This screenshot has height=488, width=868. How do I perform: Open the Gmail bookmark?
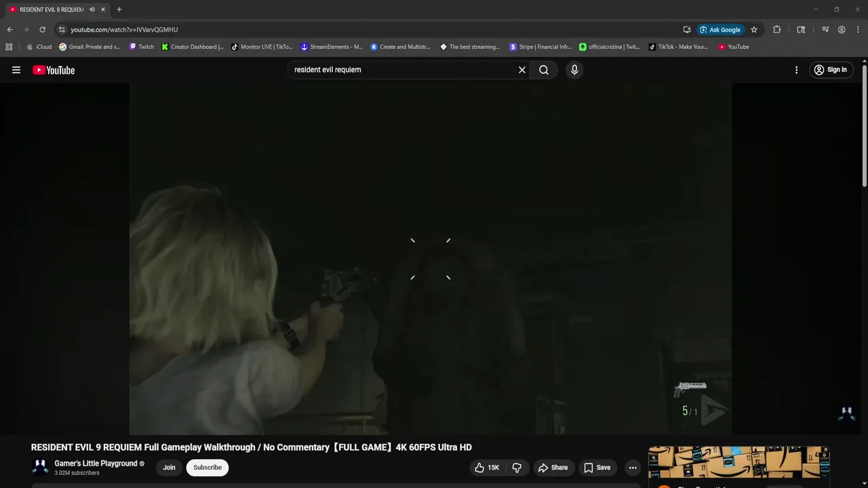[90, 47]
